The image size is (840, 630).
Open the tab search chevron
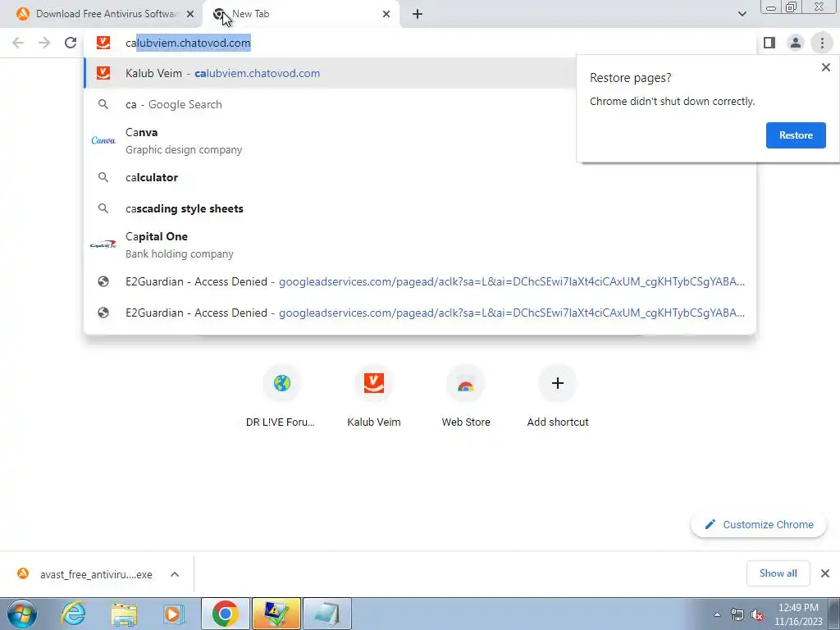[x=742, y=14]
